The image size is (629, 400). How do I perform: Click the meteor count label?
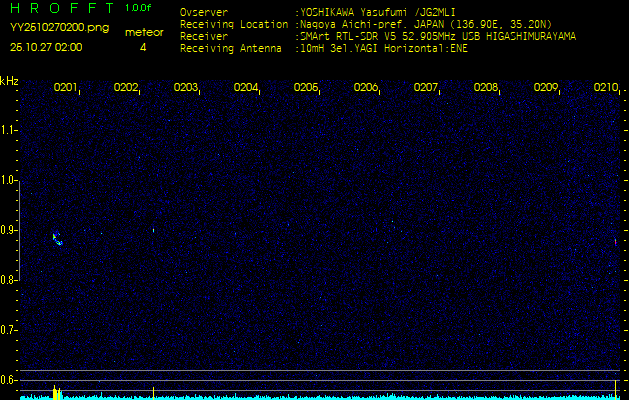click(144, 32)
